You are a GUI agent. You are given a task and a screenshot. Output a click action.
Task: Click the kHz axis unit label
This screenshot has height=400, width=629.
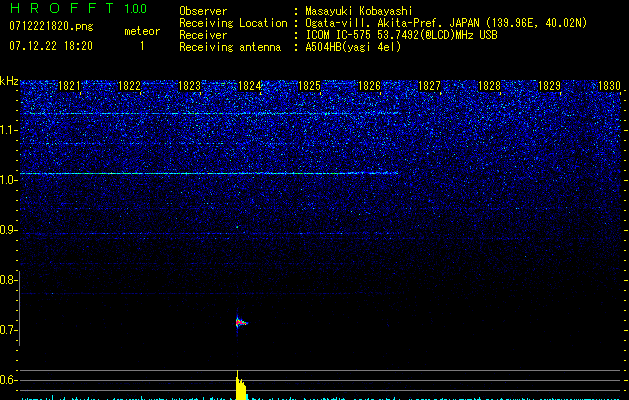(x=9, y=81)
